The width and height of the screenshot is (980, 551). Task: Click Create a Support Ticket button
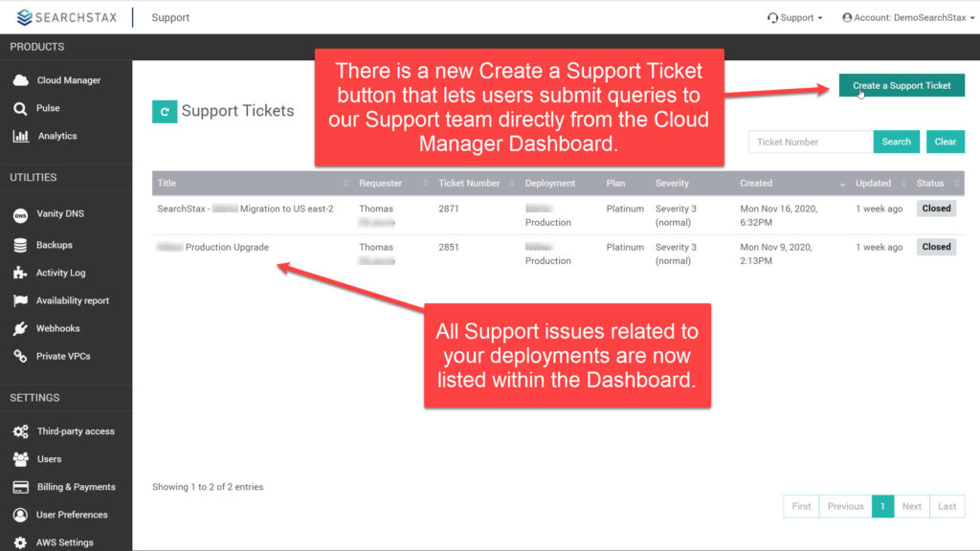point(902,85)
